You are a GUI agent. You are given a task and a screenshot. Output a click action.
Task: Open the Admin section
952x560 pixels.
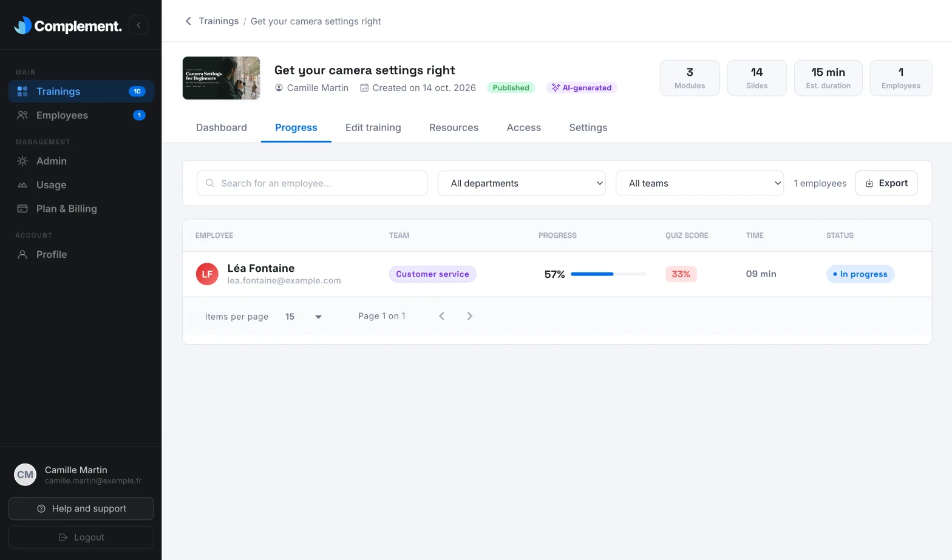(x=81, y=161)
